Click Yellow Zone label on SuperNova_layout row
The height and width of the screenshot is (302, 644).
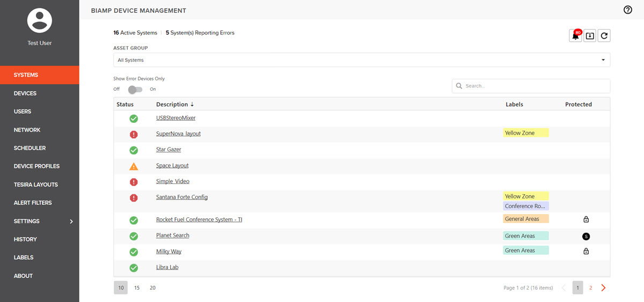526,133
